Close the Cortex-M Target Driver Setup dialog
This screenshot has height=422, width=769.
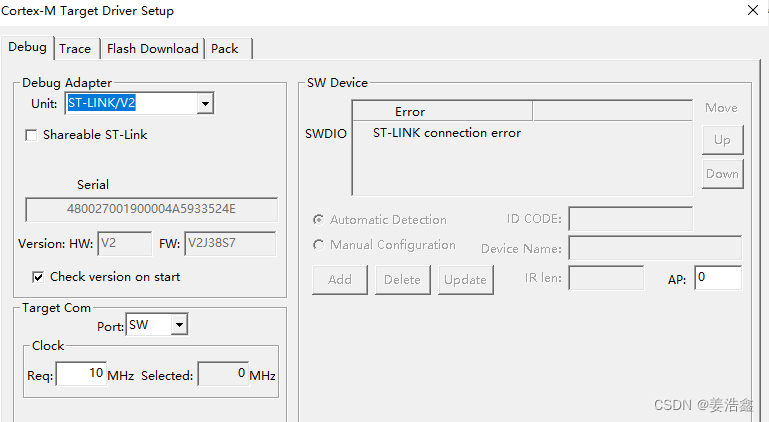click(x=753, y=10)
